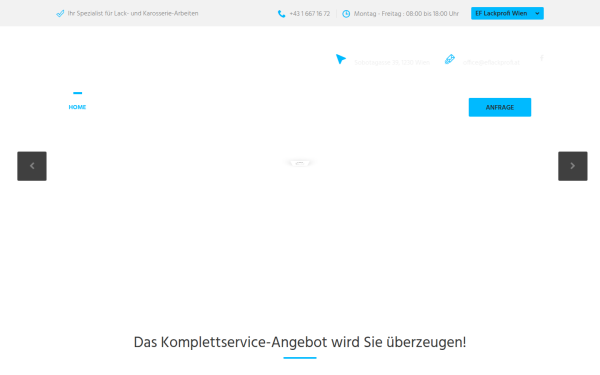
Task: Click the heading Das Komplettservice-Angebot wird Sie überzeugen!
Action: (x=300, y=342)
